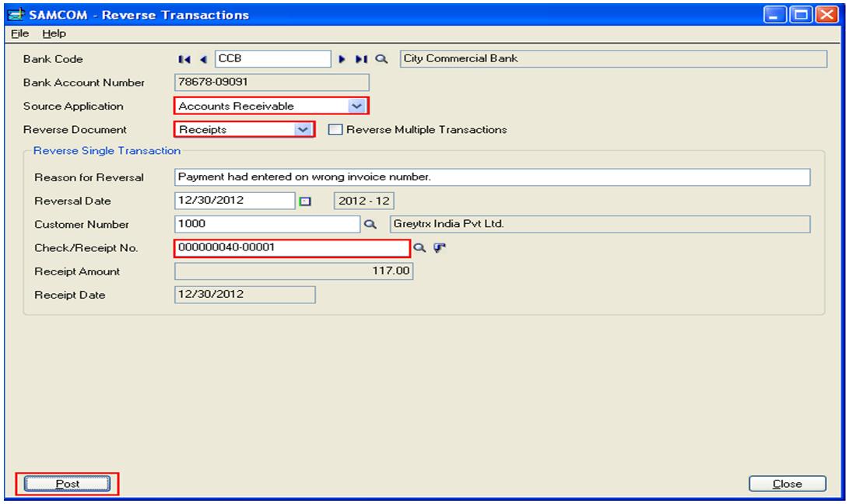Click the Post button
Viewport: 849px width, 504px height.
(67, 484)
